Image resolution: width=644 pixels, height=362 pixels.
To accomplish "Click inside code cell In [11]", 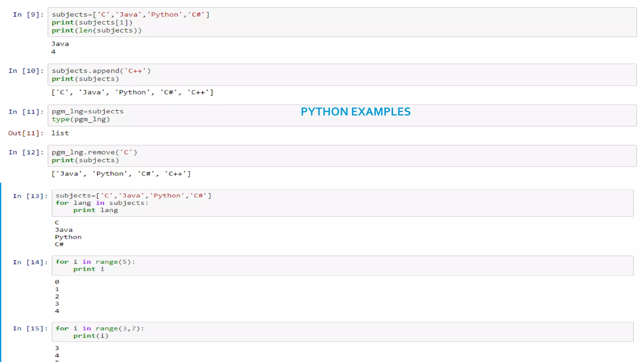I will click(x=342, y=116).
